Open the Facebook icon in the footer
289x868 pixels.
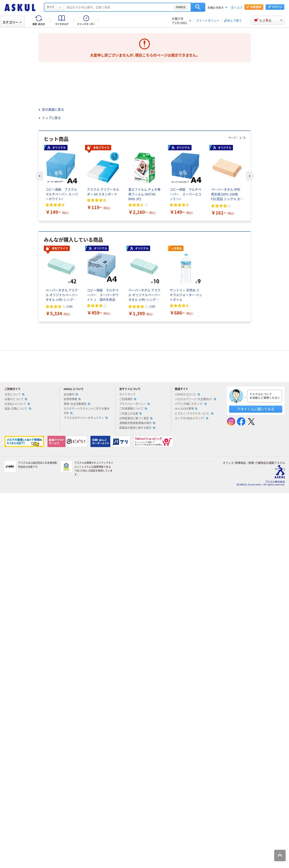pos(241,422)
